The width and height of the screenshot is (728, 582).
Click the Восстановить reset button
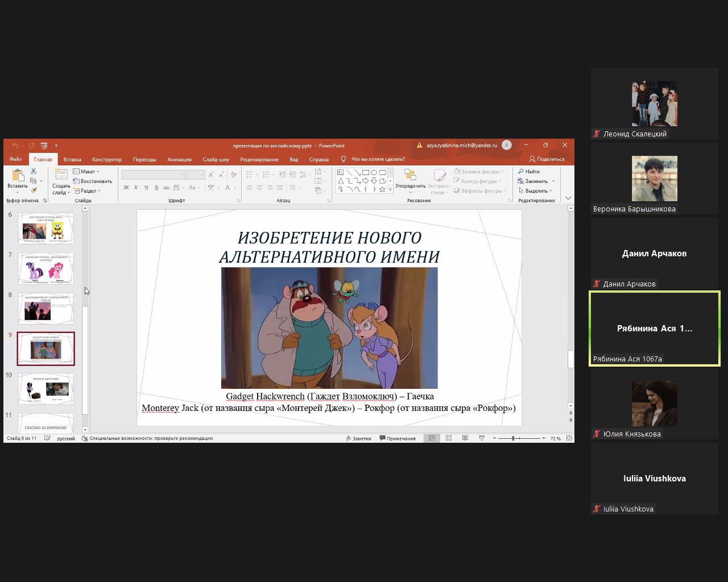pyautogui.click(x=92, y=181)
